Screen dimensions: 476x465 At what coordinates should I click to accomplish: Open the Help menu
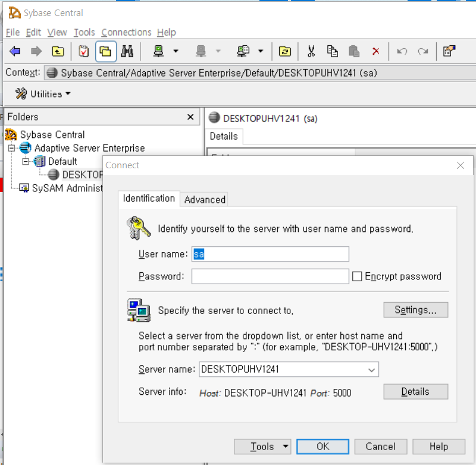[x=167, y=32]
